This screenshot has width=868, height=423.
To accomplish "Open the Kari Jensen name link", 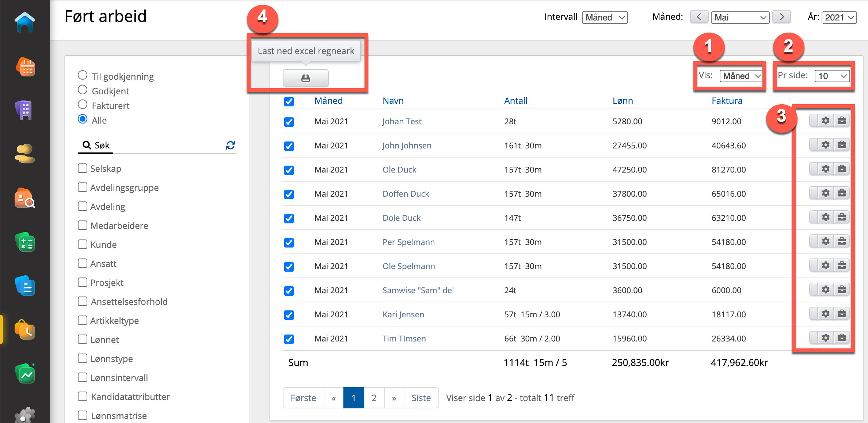I will click(x=403, y=314).
